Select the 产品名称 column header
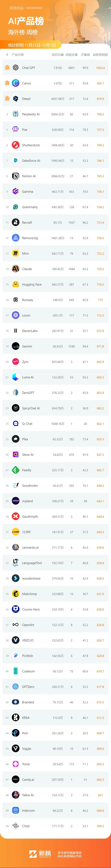111x868 pixels. [x=18, y=55]
